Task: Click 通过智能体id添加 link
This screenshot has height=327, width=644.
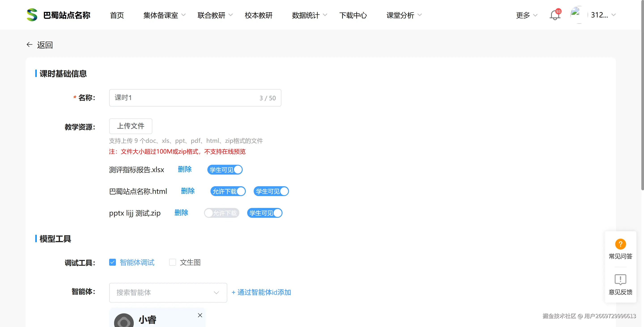Action: click(261, 292)
